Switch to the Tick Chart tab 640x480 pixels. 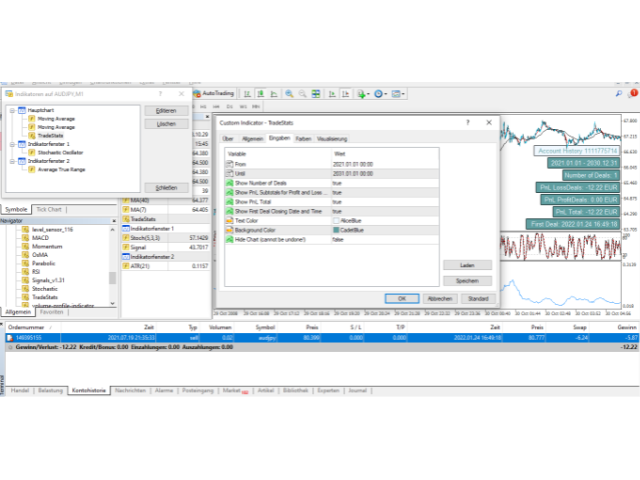[49, 209]
